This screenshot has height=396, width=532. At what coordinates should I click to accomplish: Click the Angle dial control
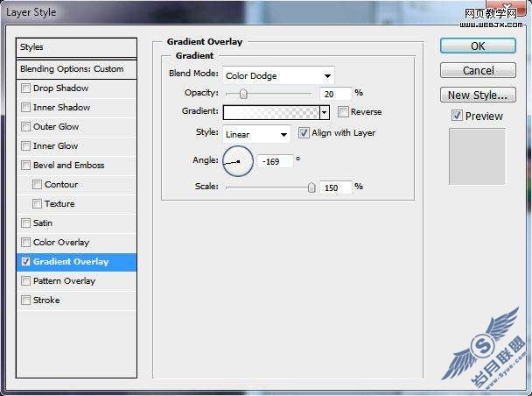pyautogui.click(x=238, y=161)
